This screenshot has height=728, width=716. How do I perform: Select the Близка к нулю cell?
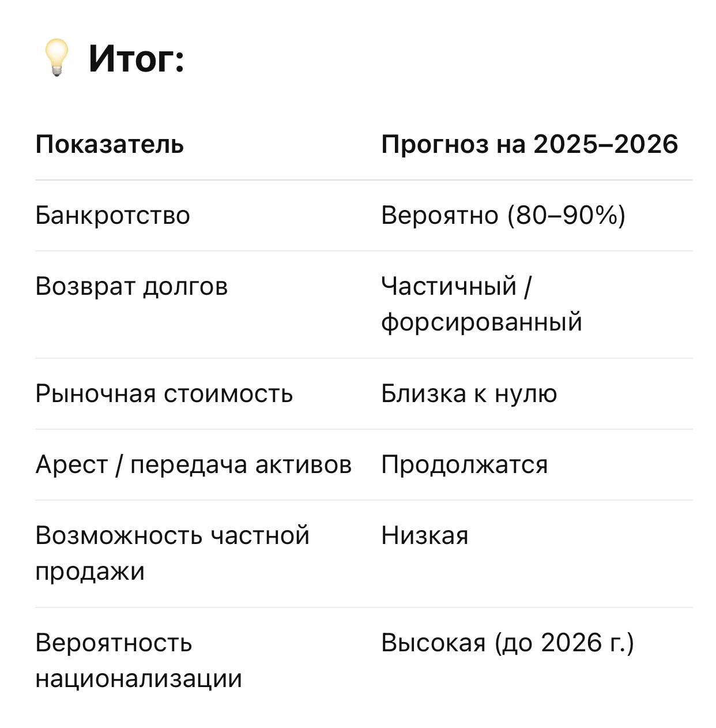click(469, 394)
